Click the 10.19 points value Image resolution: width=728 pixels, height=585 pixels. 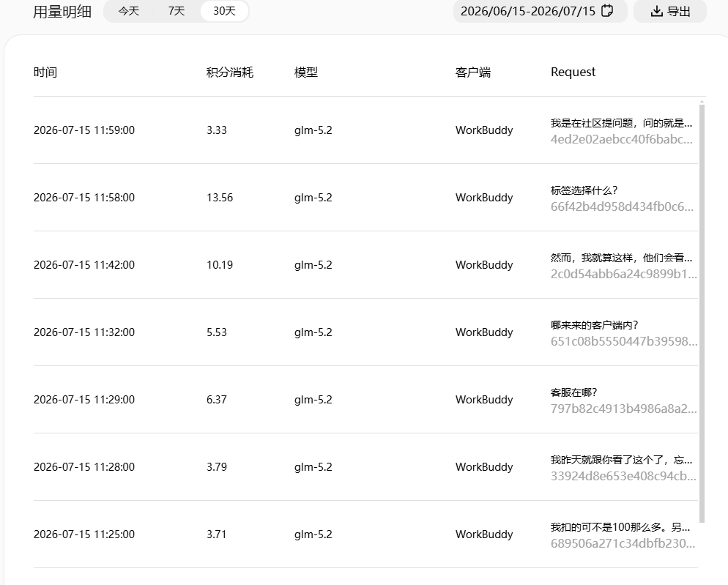(x=220, y=265)
